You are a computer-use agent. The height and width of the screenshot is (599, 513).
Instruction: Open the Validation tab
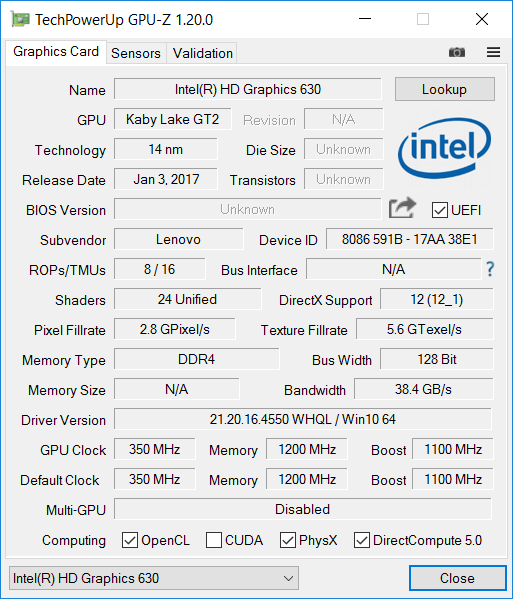(202, 53)
